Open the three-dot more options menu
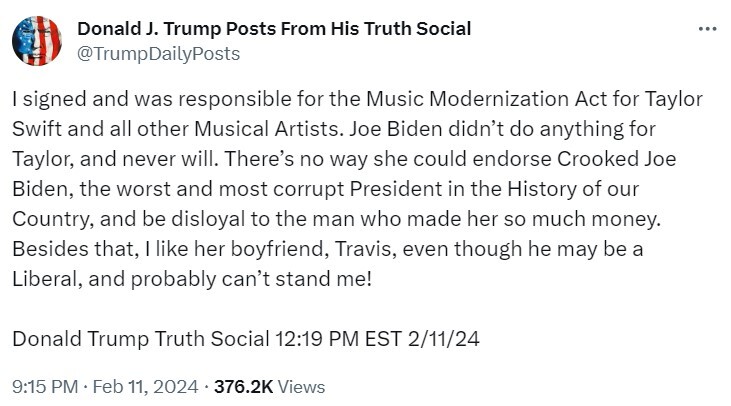 click(x=708, y=28)
